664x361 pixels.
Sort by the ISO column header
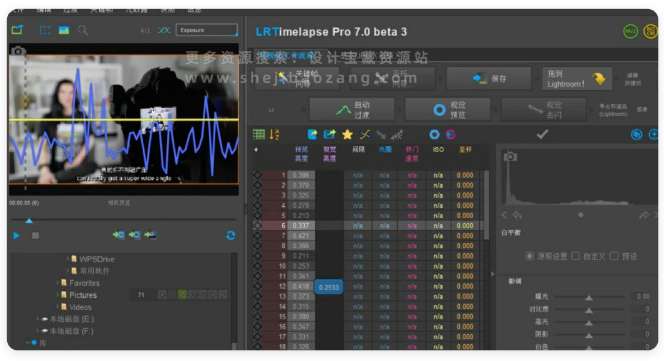pyautogui.click(x=438, y=150)
